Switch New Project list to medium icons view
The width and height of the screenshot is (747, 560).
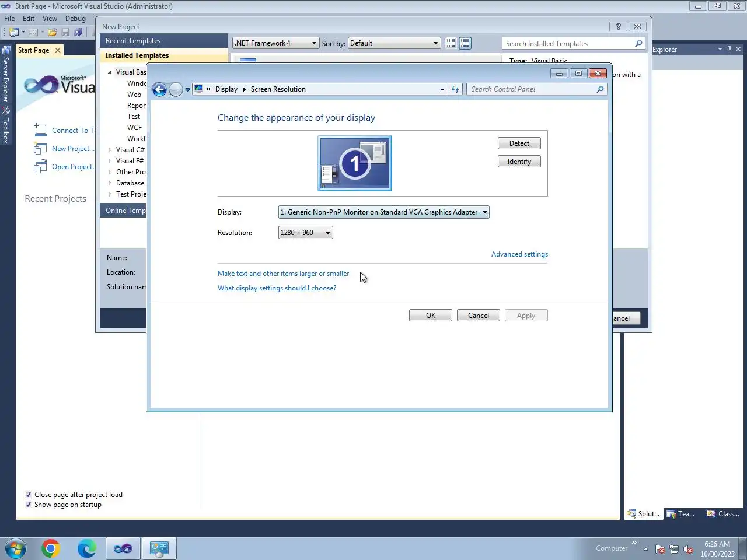(x=465, y=43)
